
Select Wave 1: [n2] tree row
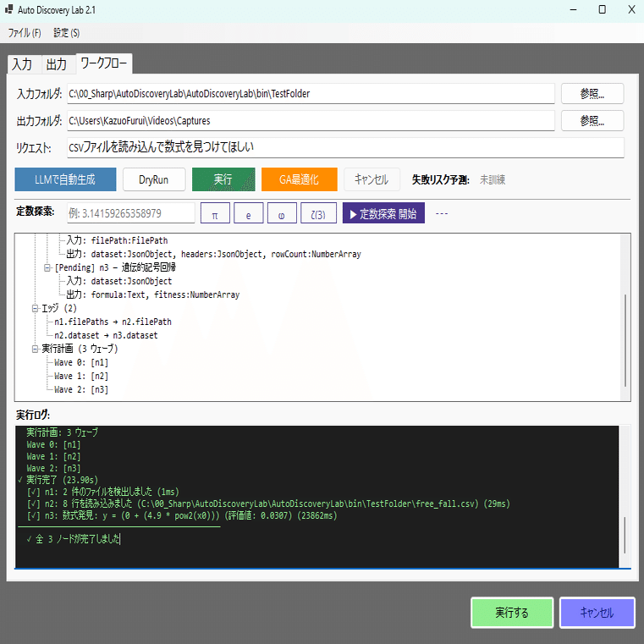point(81,377)
